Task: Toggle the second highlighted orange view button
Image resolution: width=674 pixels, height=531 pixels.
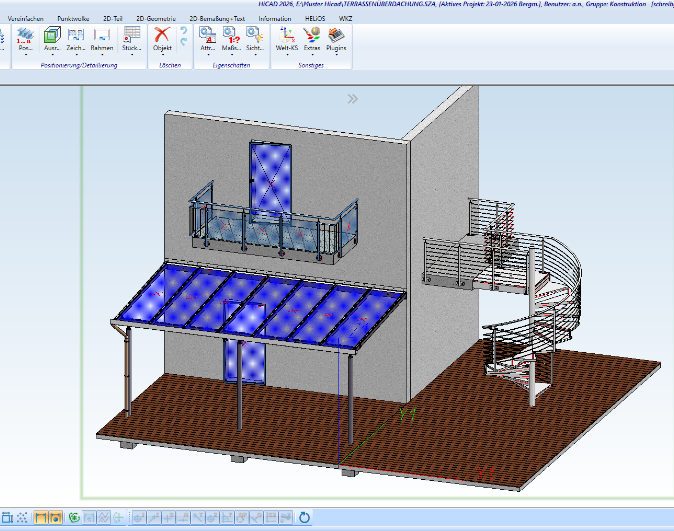Action: (56, 518)
